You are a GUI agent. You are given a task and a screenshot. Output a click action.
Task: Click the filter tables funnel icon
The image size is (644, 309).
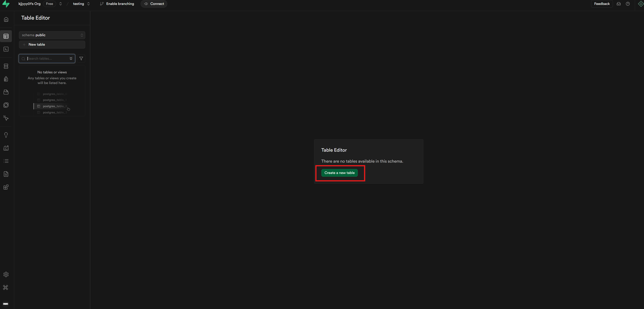(81, 58)
